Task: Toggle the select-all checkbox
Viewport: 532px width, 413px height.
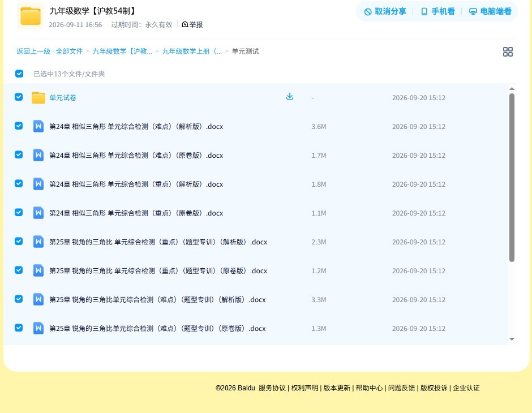Action: click(19, 74)
